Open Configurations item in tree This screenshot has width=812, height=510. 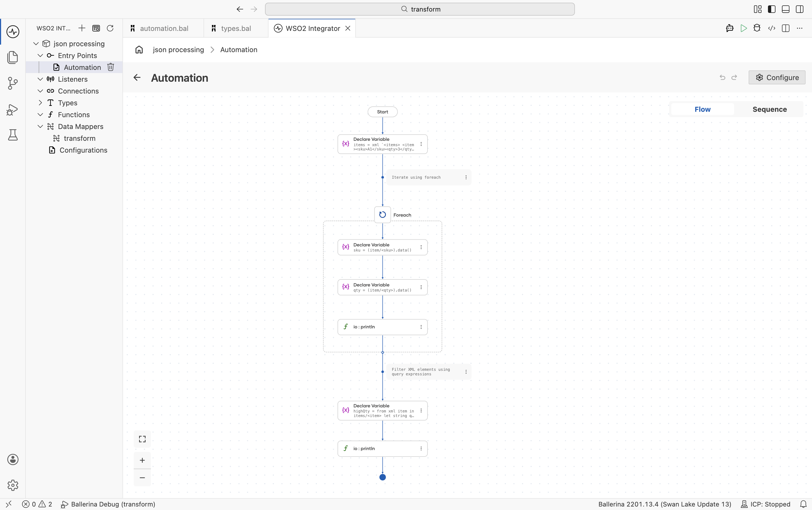pyautogui.click(x=83, y=150)
